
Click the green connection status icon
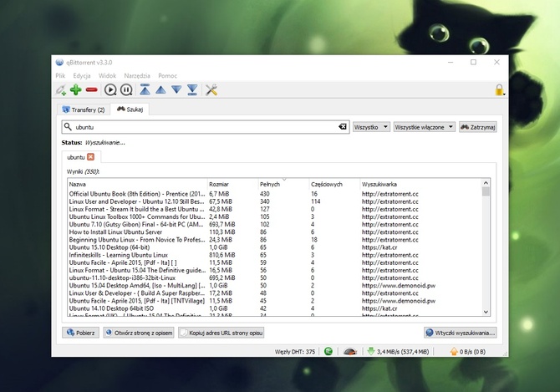pyautogui.click(x=328, y=352)
